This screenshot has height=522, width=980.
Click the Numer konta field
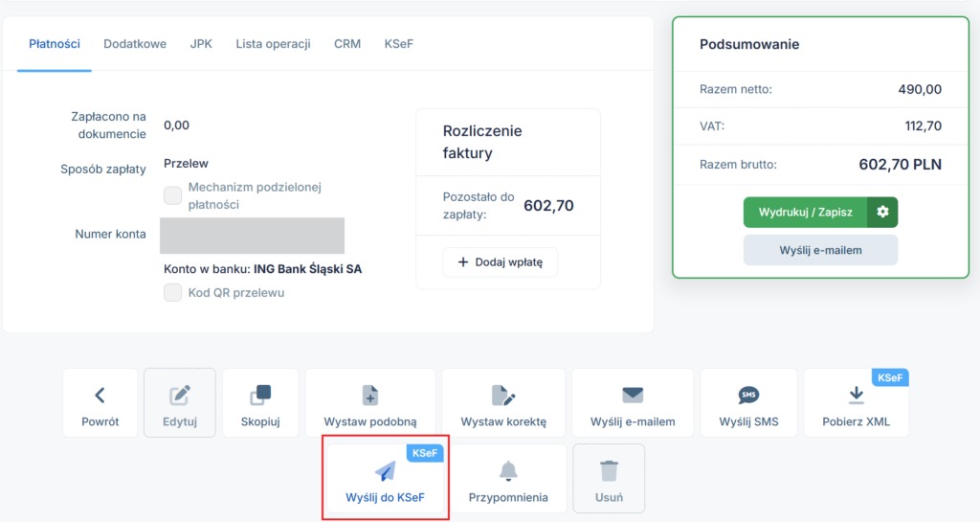click(252, 236)
